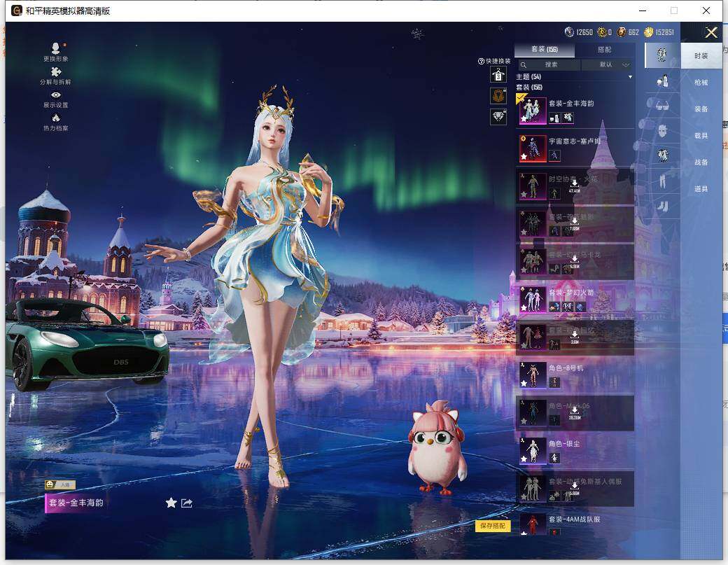
Task: Open the 道具 props menu
Action: (701, 189)
